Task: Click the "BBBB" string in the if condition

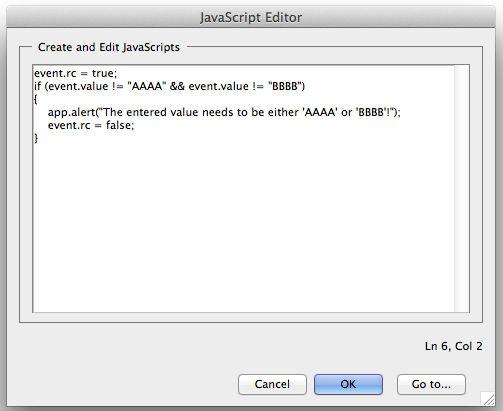Action: click(x=285, y=86)
